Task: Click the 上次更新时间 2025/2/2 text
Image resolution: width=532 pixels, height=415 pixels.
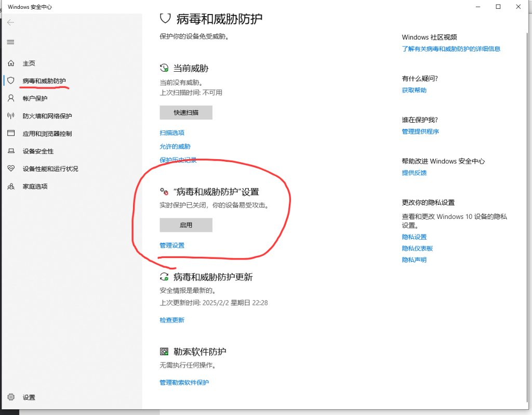Action: pos(214,303)
